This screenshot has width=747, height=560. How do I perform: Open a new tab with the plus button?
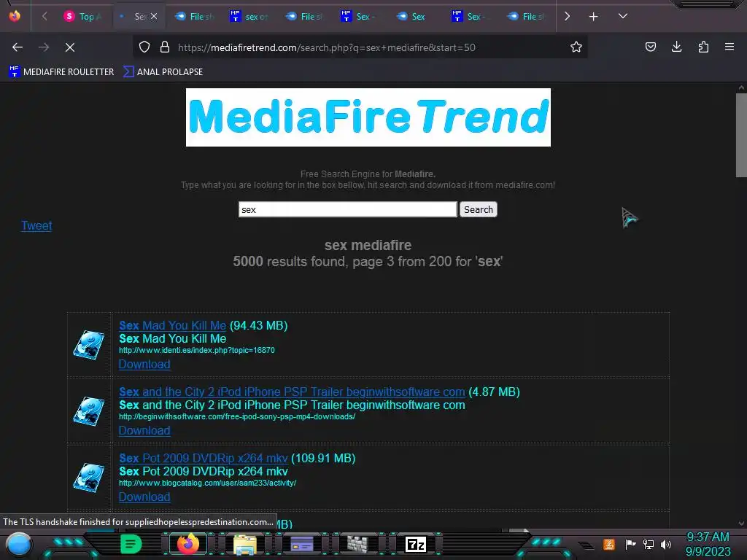593,17
